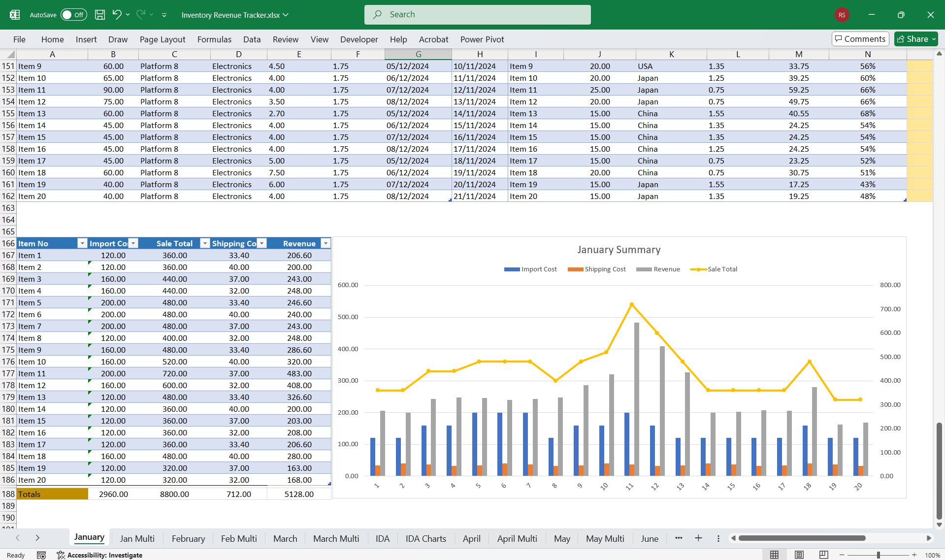Image resolution: width=945 pixels, height=560 pixels.
Task: Select row 166 header
Action: click(8, 243)
